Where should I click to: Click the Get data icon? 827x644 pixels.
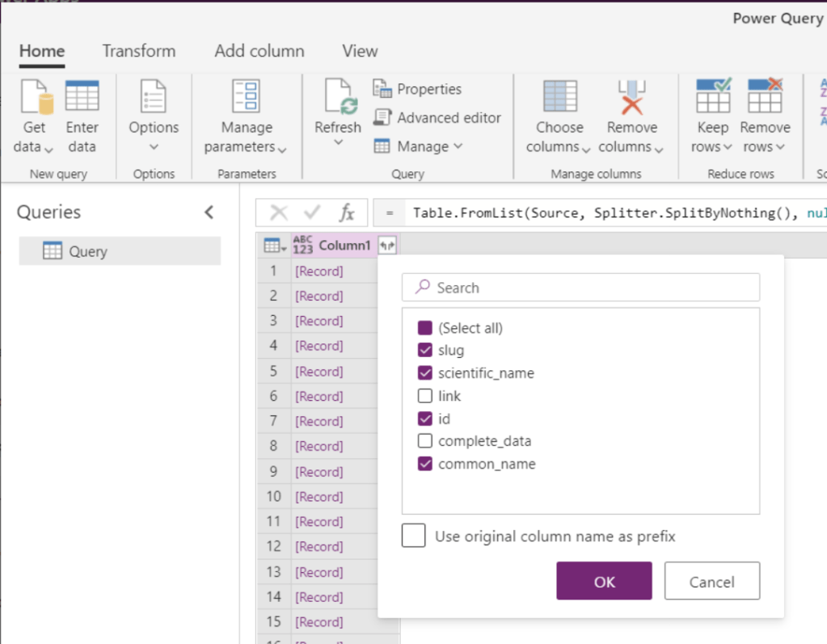[x=35, y=97]
